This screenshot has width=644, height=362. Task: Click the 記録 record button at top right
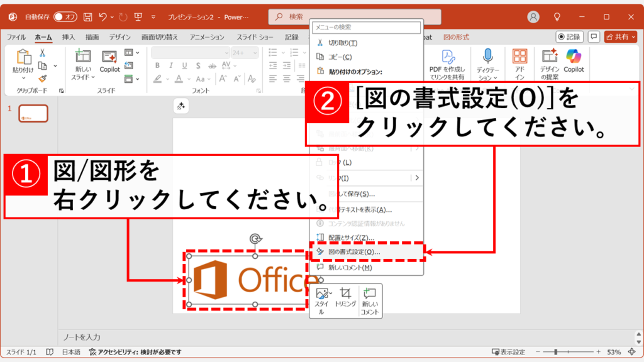coord(569,37)
